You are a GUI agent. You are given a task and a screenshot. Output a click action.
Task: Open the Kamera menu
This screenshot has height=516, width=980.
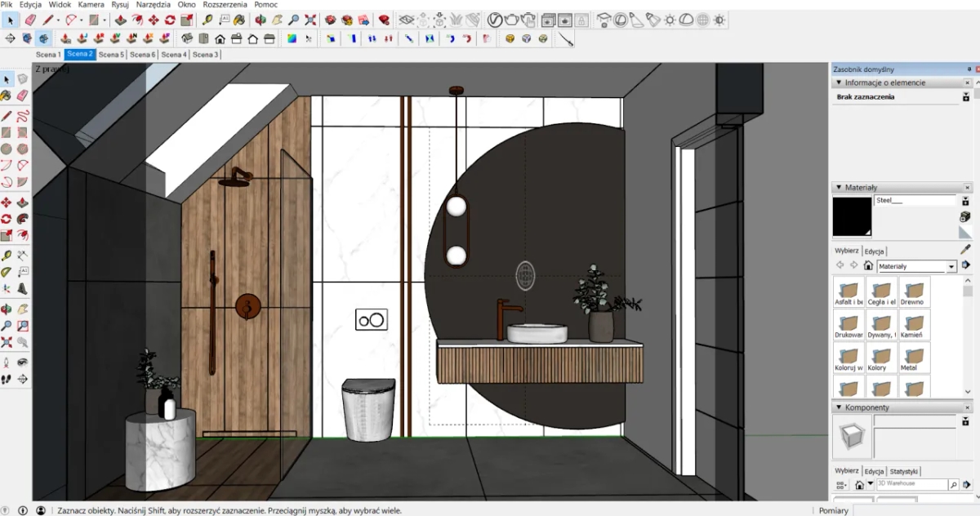click(x=91, y=5)
